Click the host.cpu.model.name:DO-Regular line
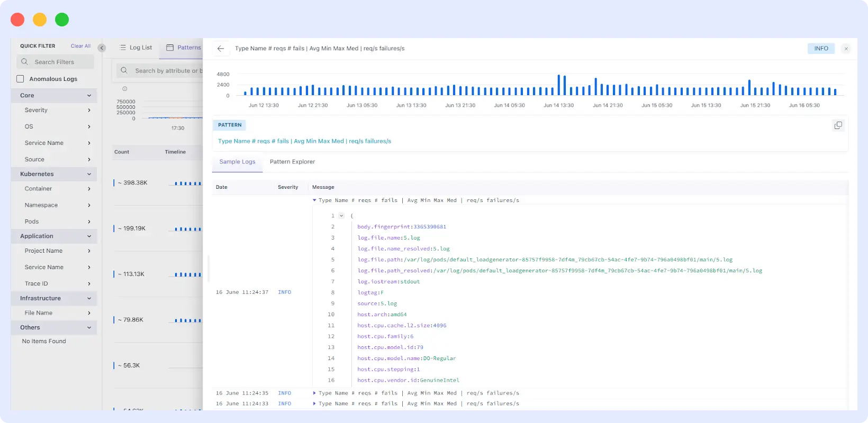Viewport: 868px width, 423px height. coord(406,358)
